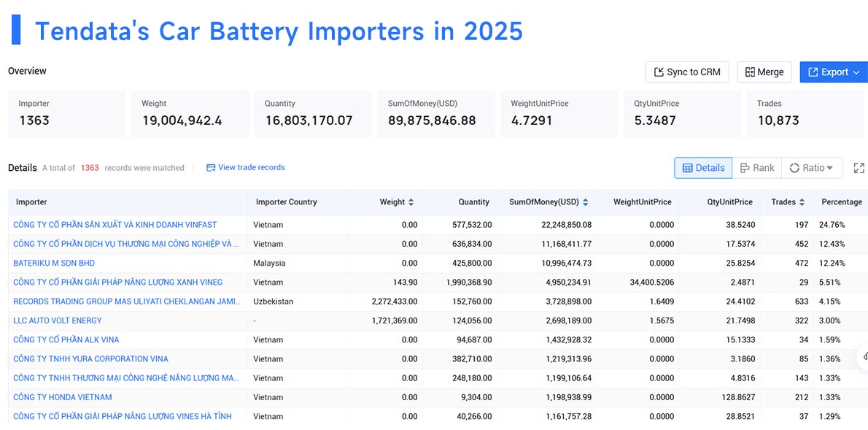Open NĂNG LƯỢNG VINES HÀ TĨNH importer link
Viewport: 868px width, 430px height.
123,416
